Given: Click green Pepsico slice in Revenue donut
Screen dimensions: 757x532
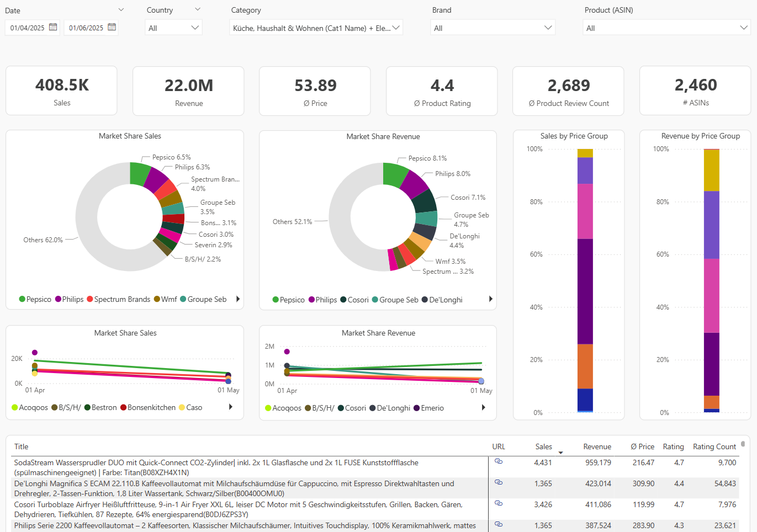Looking at the screenshot, I should (394, 174).
